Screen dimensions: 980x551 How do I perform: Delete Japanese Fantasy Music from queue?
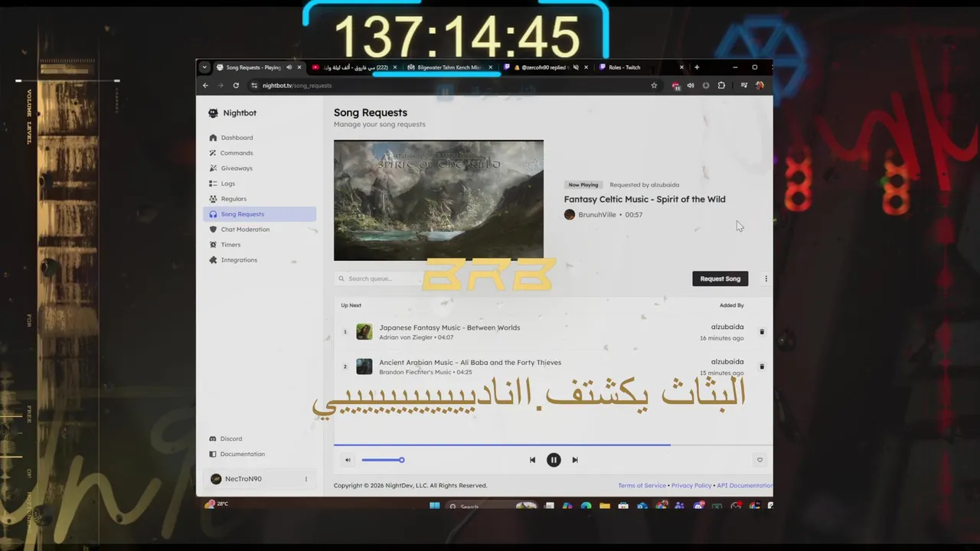pyautogui.click(x=762, y=332)
